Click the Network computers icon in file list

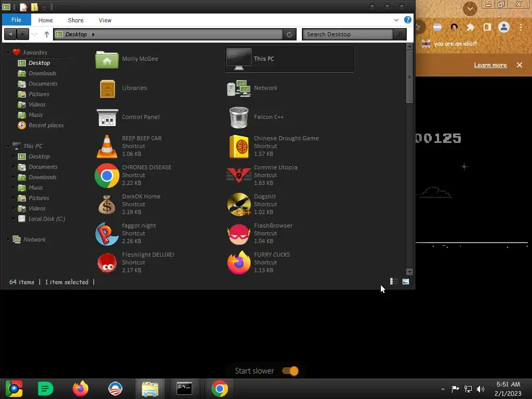coord(239,88)
